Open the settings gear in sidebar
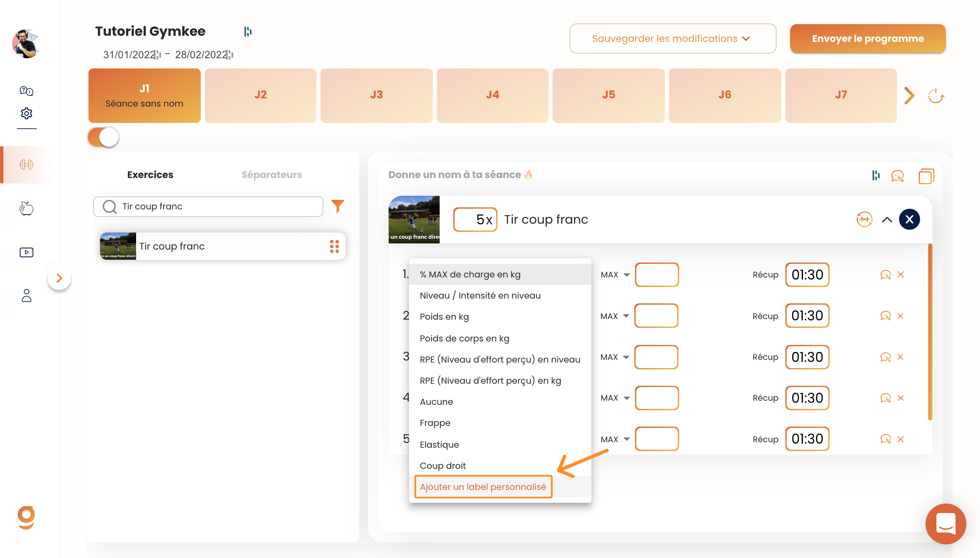980x558 pixels. pos(27,113)
